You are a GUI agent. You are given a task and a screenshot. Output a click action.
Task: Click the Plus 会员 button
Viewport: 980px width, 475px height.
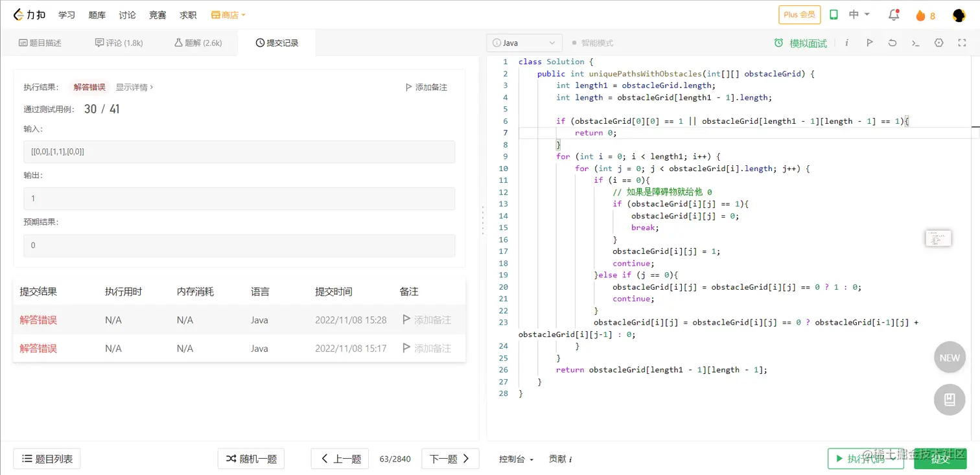point(800,15)
